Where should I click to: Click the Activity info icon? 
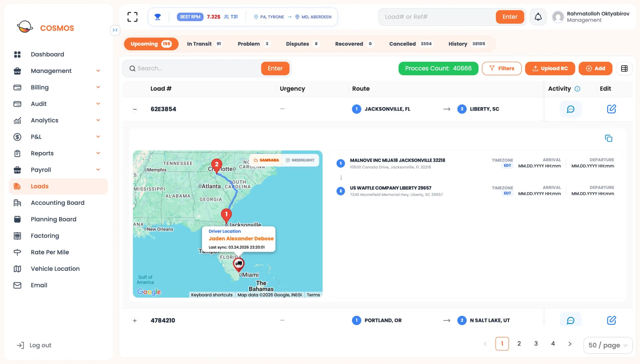click(x=577, y=89)
